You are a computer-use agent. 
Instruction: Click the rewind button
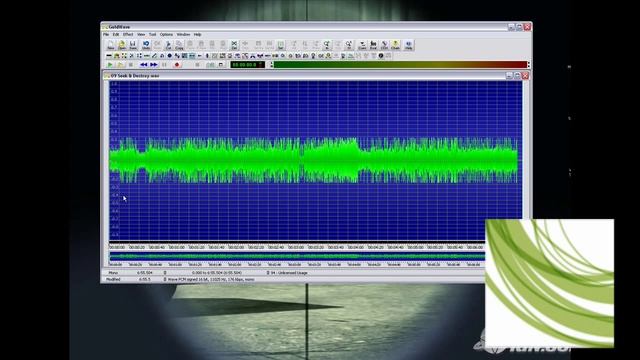143,64
